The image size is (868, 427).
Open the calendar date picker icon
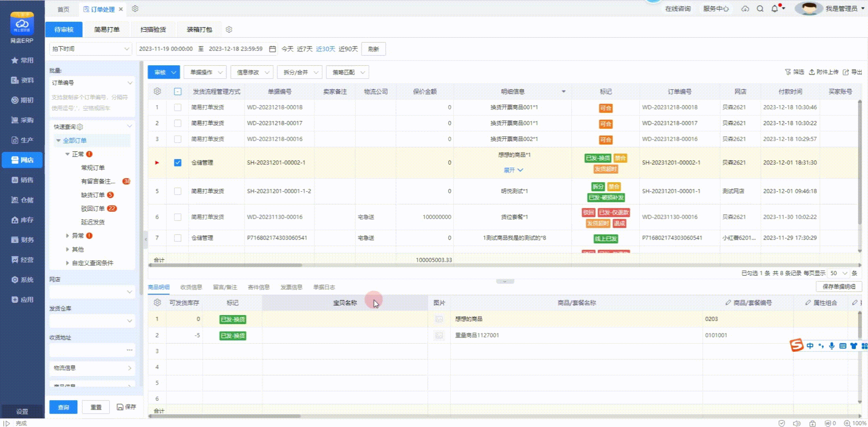tap(272, 49)
